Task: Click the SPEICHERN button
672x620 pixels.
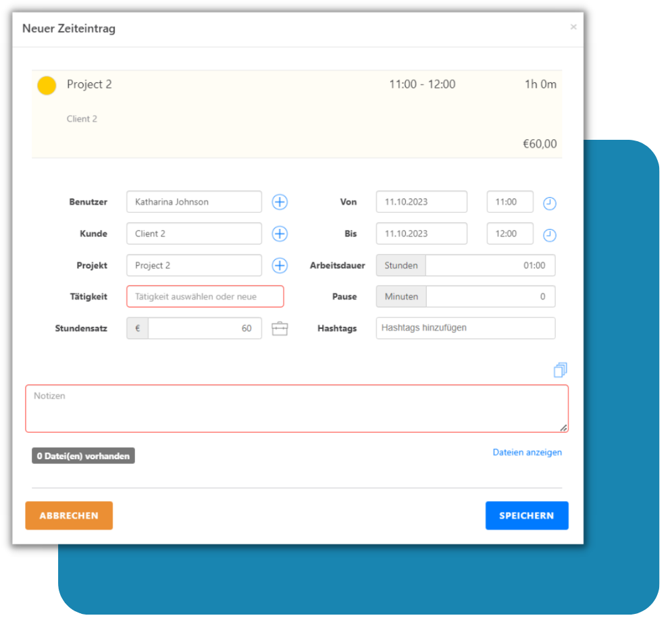Action: click(x=526, y=515)
